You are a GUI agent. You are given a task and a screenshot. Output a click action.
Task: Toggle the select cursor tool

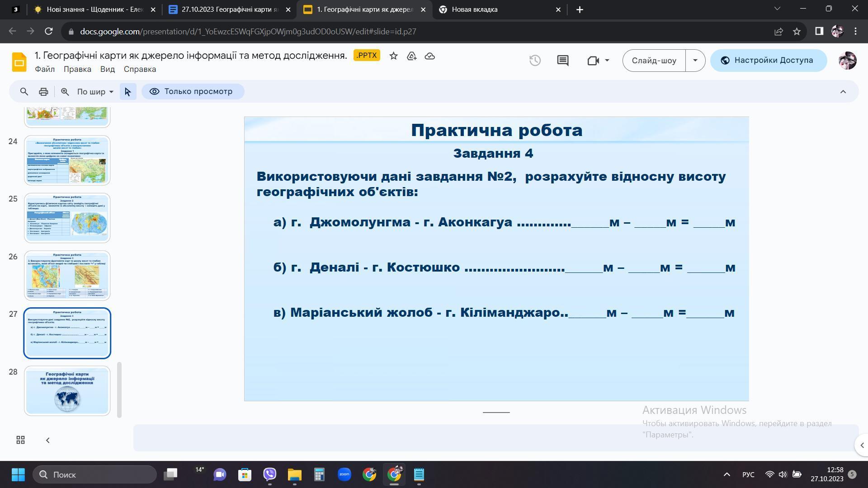[128, 92]
